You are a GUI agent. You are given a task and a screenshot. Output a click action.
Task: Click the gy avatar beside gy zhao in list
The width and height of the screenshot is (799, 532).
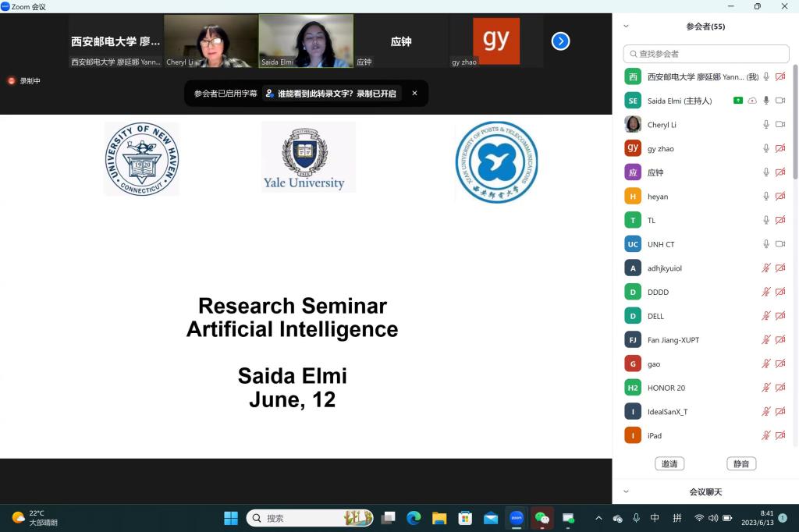(633, 148)
